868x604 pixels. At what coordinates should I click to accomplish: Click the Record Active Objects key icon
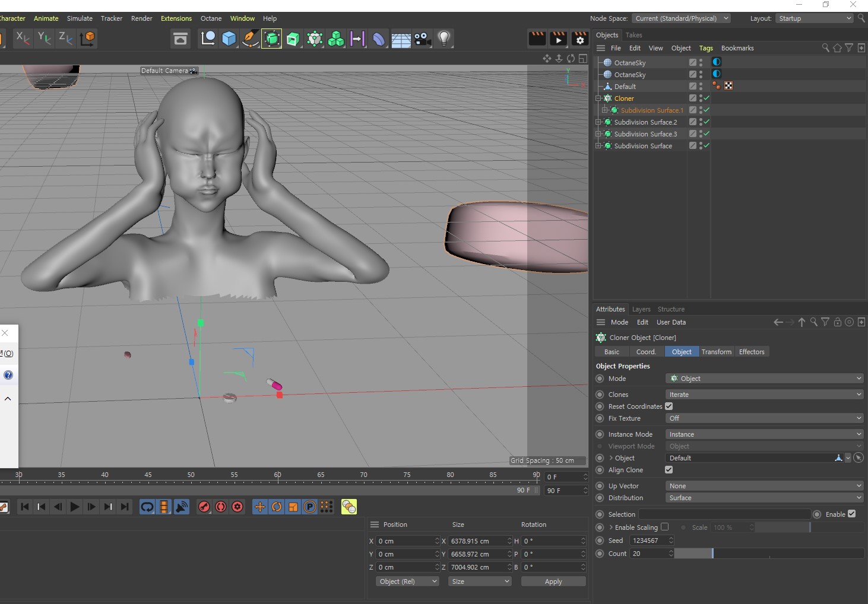coord(204,507)
